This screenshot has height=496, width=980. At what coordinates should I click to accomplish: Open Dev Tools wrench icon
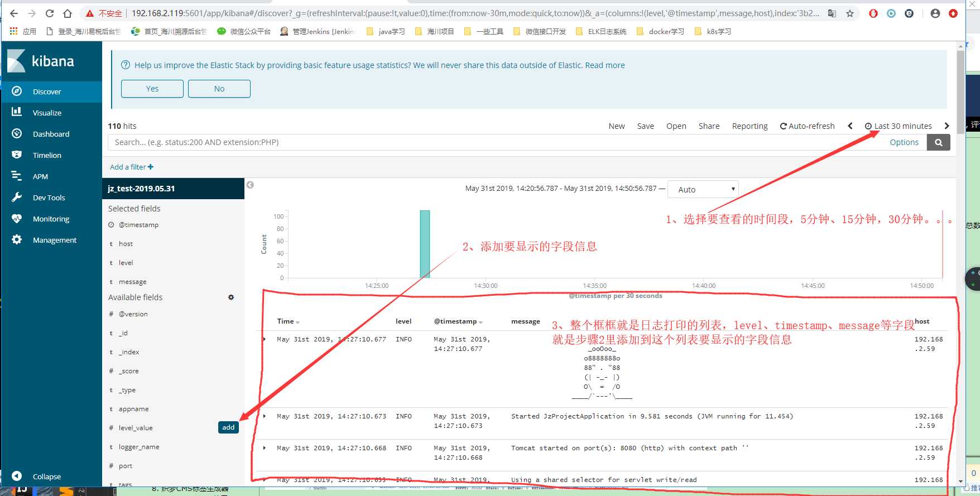(17, 197)
